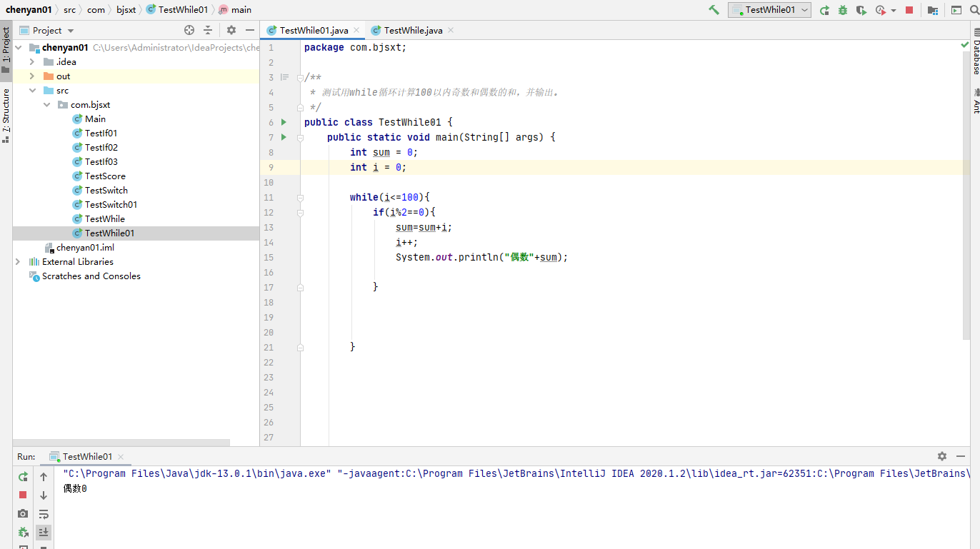This screenshot has height=549, width=980.
Task: Close the TestWhile01 Run tab
Action: [121, 457]
